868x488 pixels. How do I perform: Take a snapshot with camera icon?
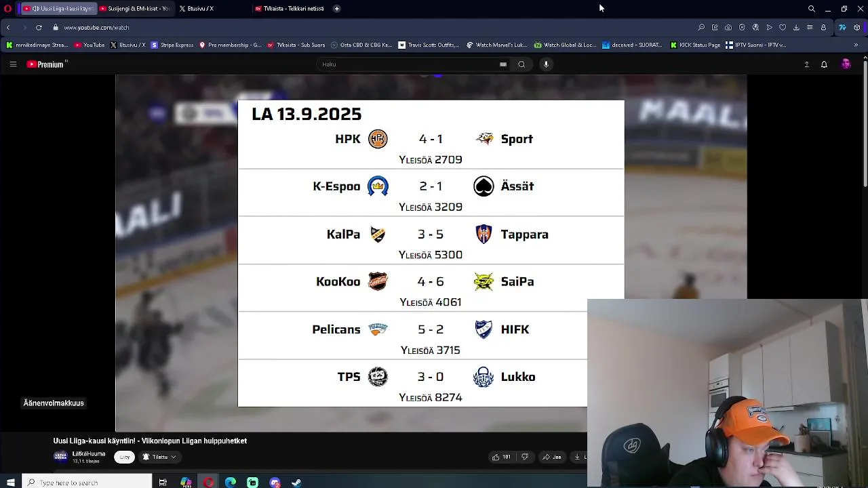click(x=728, y=28)
